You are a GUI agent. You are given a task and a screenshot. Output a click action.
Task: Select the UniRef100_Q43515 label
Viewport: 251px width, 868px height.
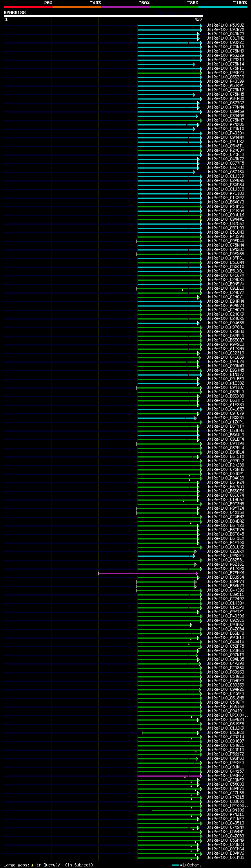tap(225, 750)
